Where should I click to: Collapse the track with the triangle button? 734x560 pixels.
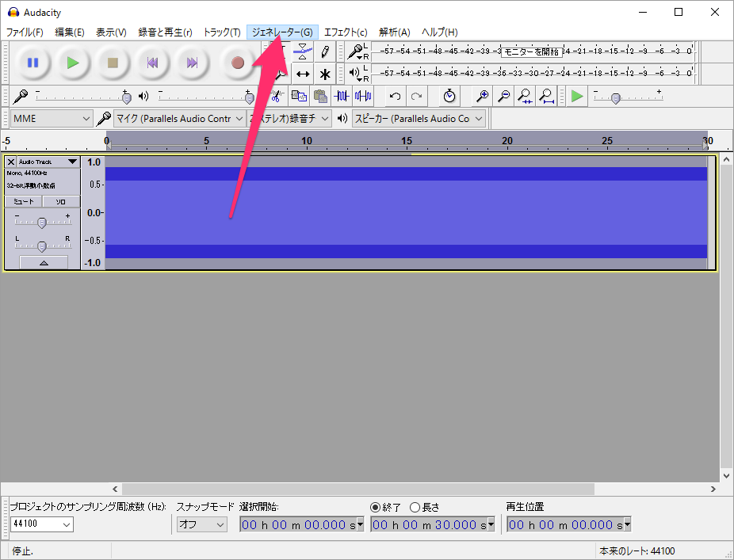pos(44,262)
